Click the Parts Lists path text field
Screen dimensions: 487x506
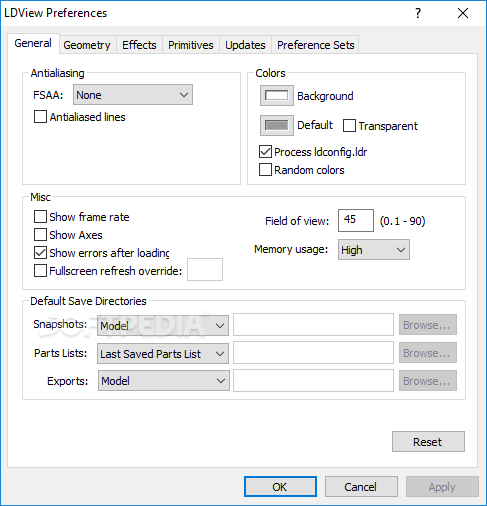click(x=313, y=352)
